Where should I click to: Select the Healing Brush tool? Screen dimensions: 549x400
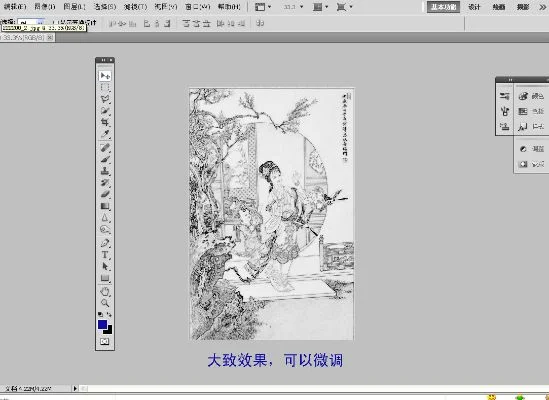[105, 147]
